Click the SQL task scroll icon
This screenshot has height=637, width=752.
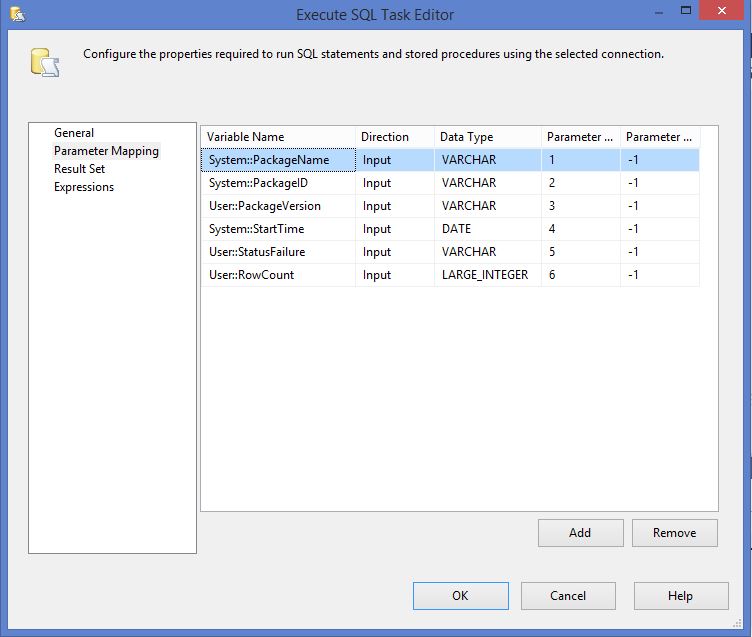[x=45, y=62]
